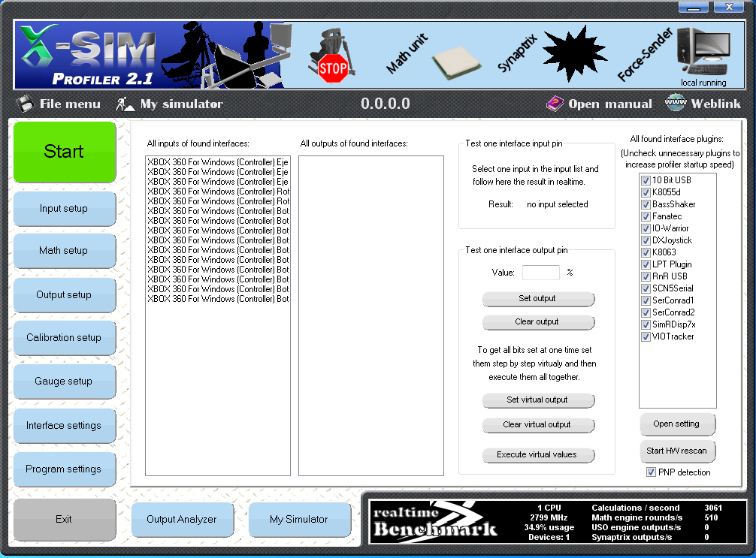Screen dimensions: 756x558
Task: Click the red STOP sign icon
Action: click(333, 68)
